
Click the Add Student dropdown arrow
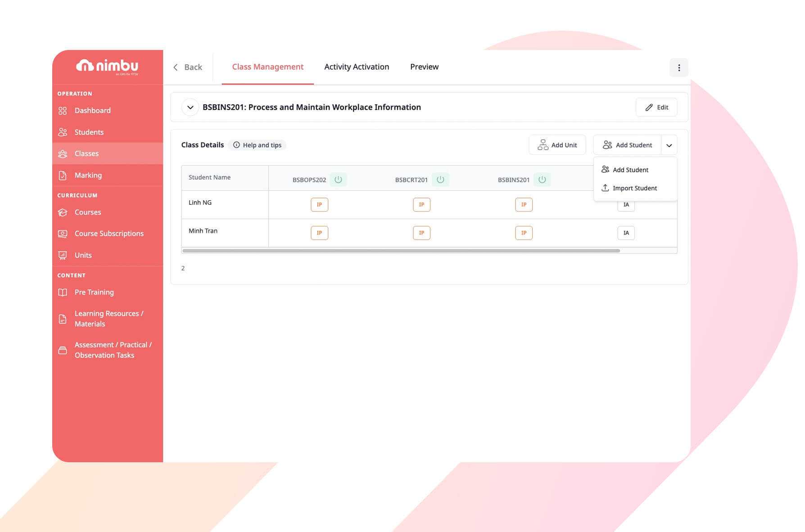(x=669, y=145)
